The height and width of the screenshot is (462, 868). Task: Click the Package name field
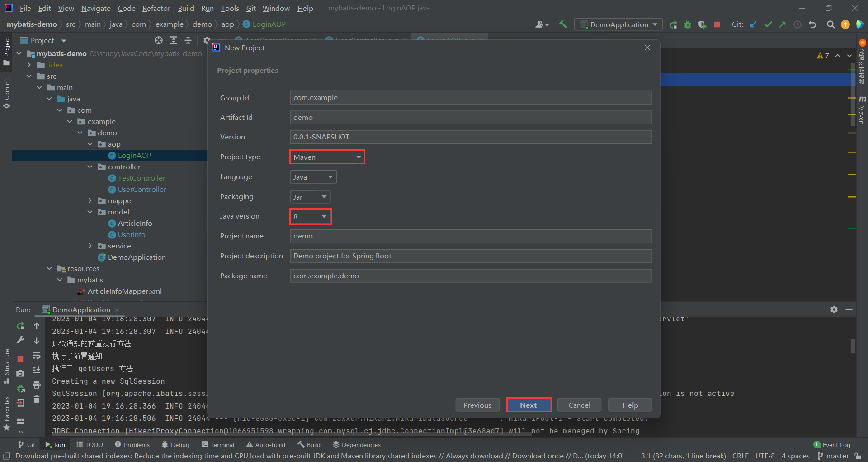pos(471,276)
